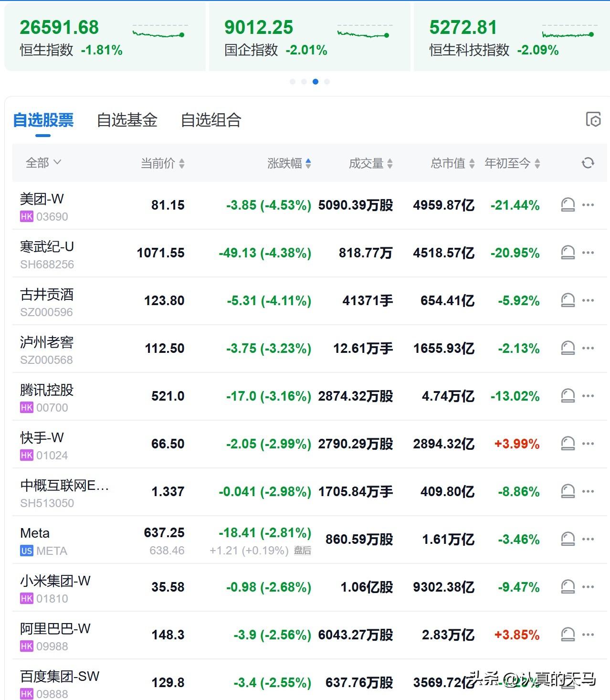This screenshot has height=700, width=610.
Task: Enable the alert bell for 快手-W
Action: (x=568, y=444)
